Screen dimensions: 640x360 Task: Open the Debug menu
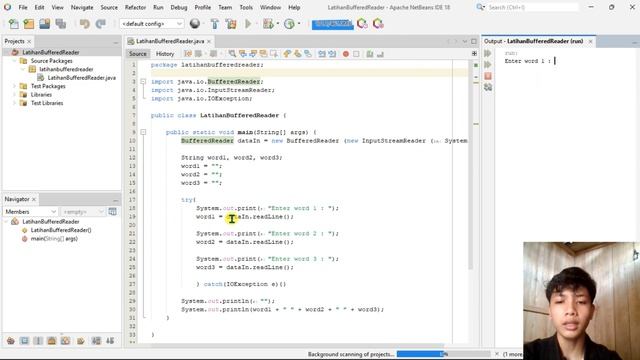[179, 7]
